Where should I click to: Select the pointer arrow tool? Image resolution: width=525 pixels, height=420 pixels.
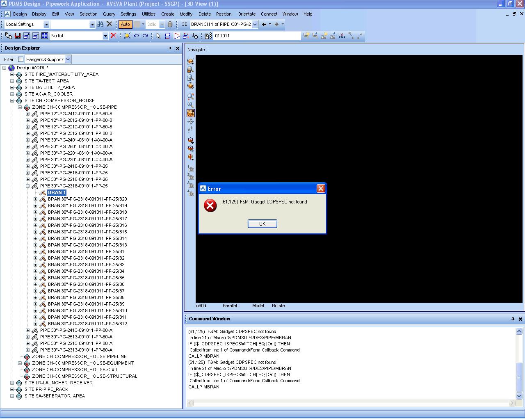(159, 36)
